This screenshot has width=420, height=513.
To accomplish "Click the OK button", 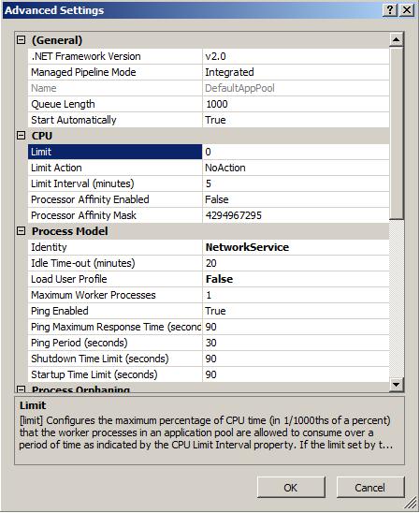I will click(x=291, y=488).
